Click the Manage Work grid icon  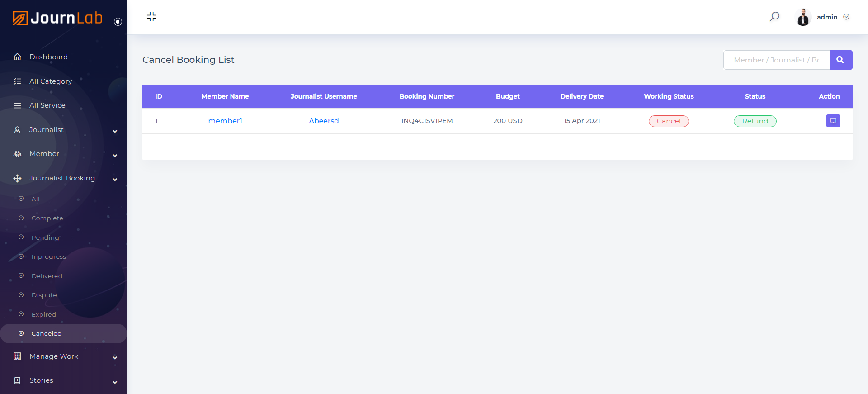(x=17, y=356)
